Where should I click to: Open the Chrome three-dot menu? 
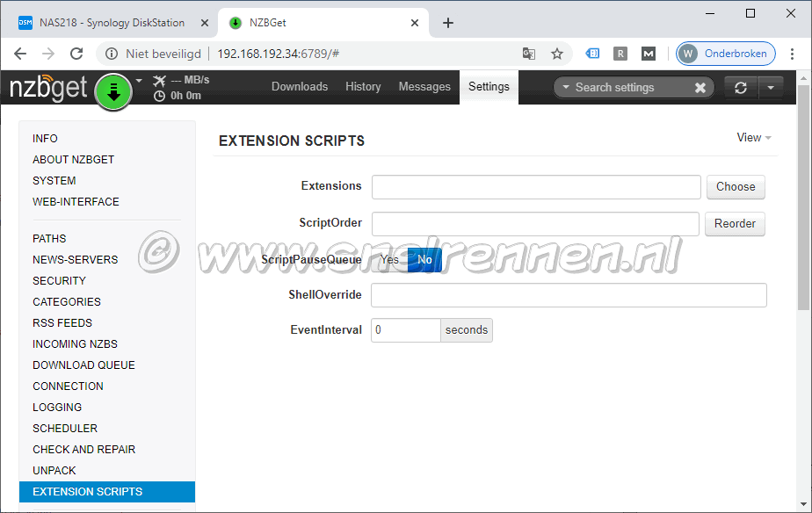[x=793, y=54]
